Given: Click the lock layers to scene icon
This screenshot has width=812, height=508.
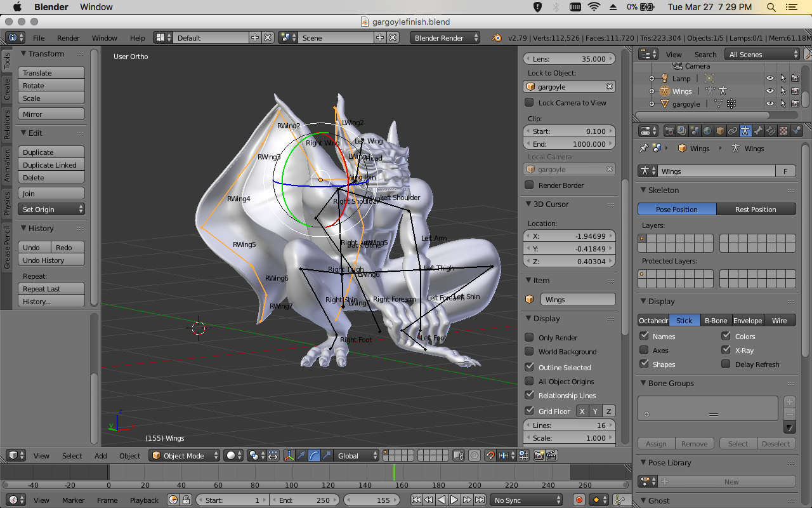Looking at the screenshot, I should click(x=458, y=455).
